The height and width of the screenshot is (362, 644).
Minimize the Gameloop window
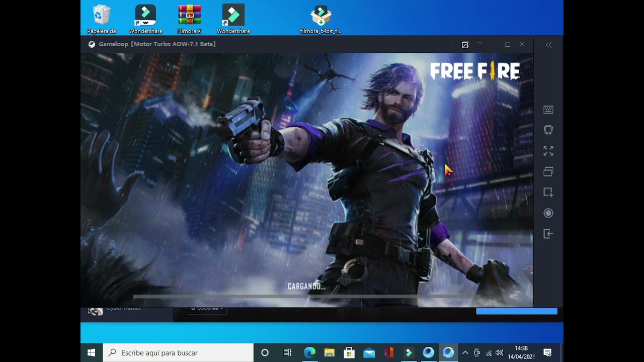click(494, 44)
